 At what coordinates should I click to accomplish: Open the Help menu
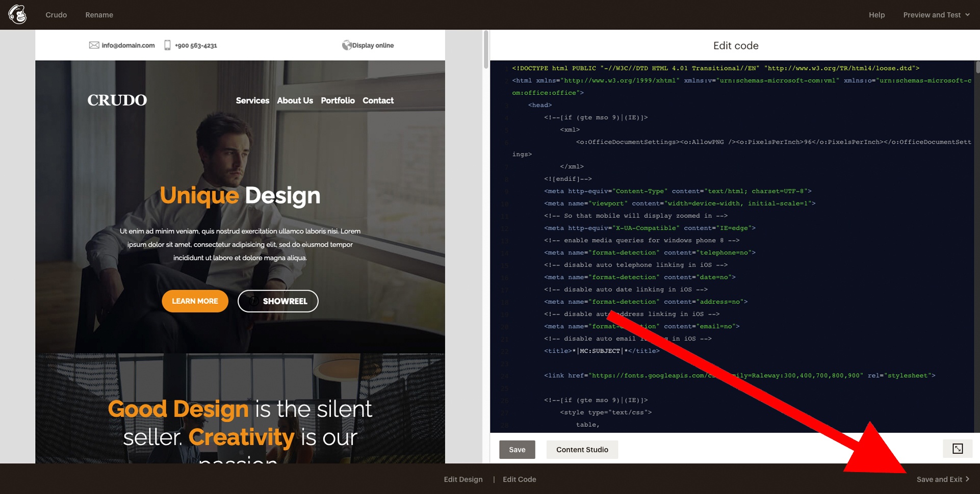876,15
